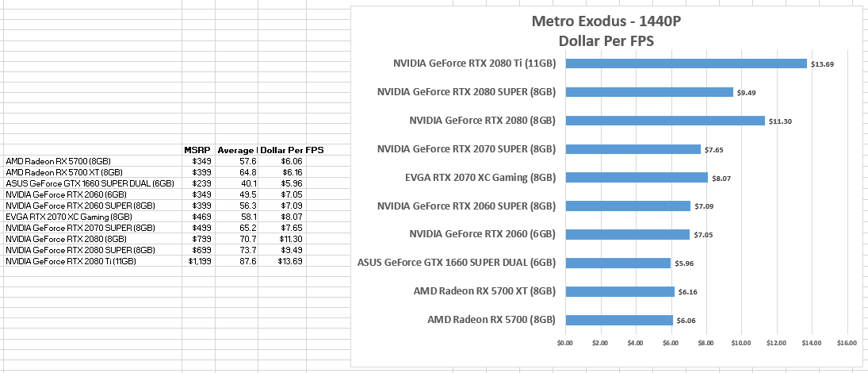This screenshot has width=868, height=373.
Task: Select the $12.00 horizontal axis label
Action: pyautogui.click(x=776, y=343)
